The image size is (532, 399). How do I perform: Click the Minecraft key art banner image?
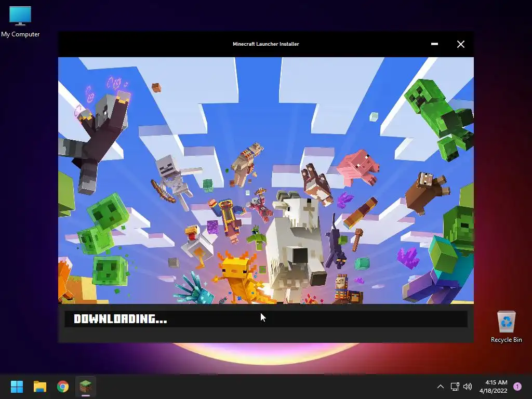pyautogui.click(x=266, y=180)
